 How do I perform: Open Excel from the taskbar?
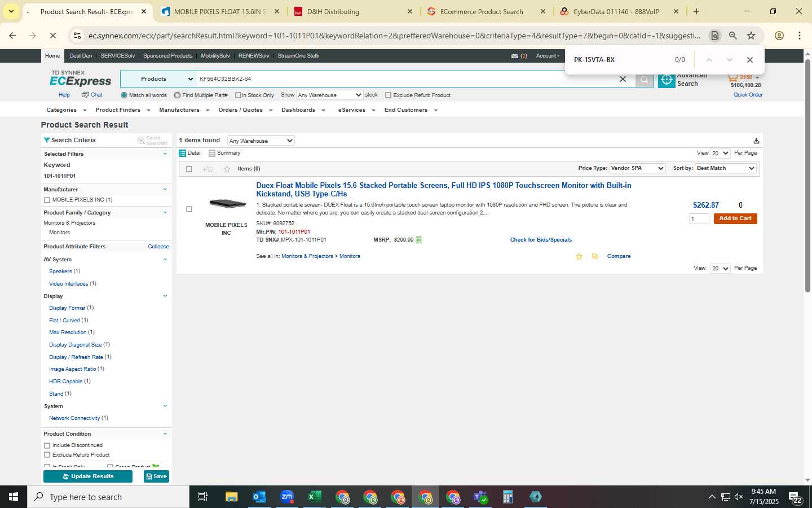pos(315,497)
